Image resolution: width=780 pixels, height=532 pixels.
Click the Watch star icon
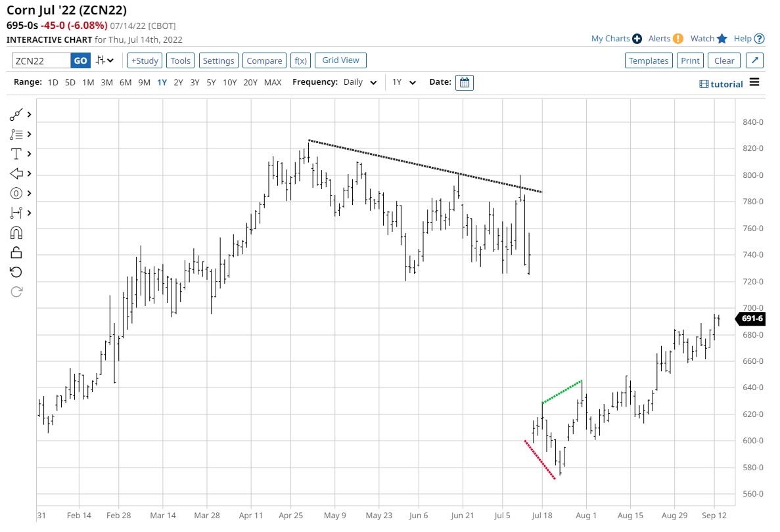pyautogui.click(x=722, y=39)
